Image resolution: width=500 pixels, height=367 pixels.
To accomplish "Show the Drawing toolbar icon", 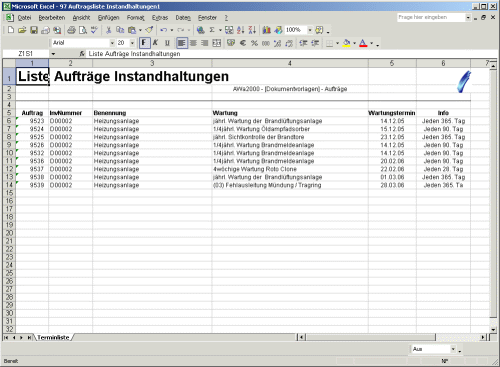I will [278, 30].
